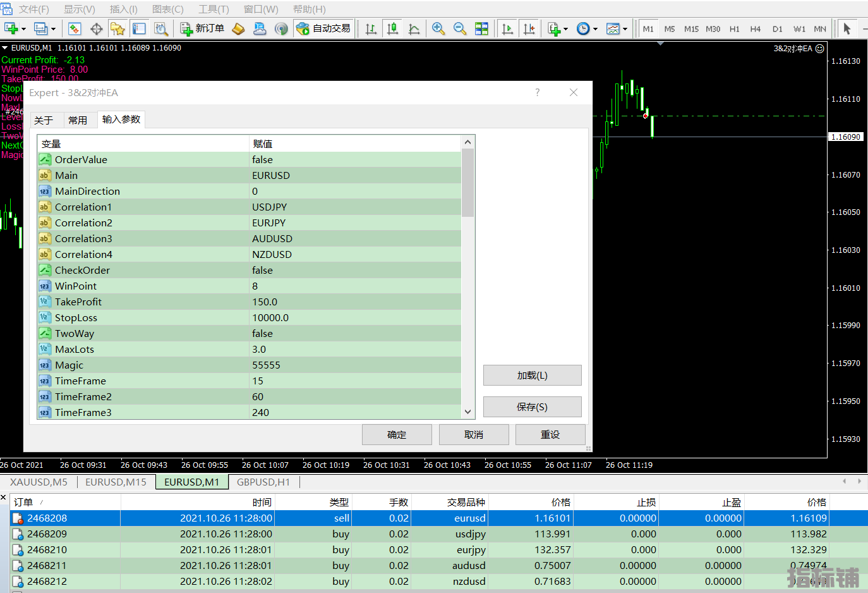Open the cloud VPS hosting icon
868x593 pixels.
pos(260,28)
